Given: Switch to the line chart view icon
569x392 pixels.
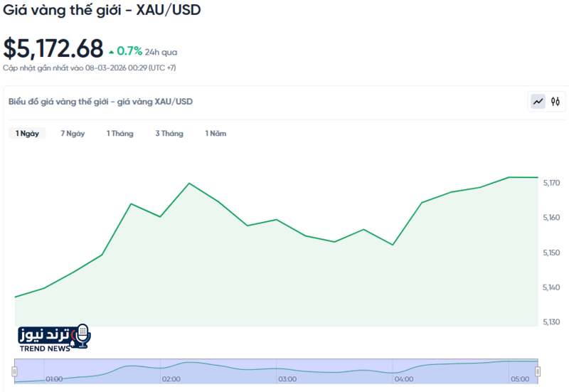Looking at the screenshot, I should (x=538, y=102).
